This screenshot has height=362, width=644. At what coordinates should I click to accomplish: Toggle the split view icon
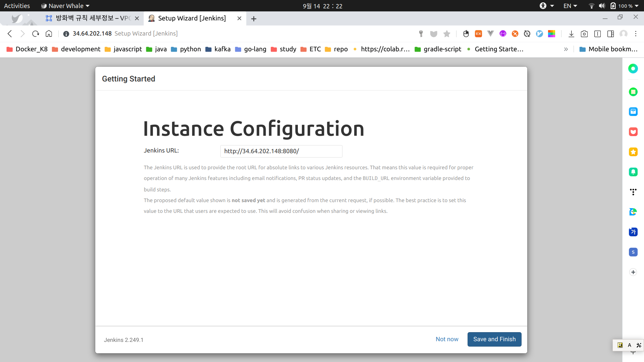click(x=597, y=34)
